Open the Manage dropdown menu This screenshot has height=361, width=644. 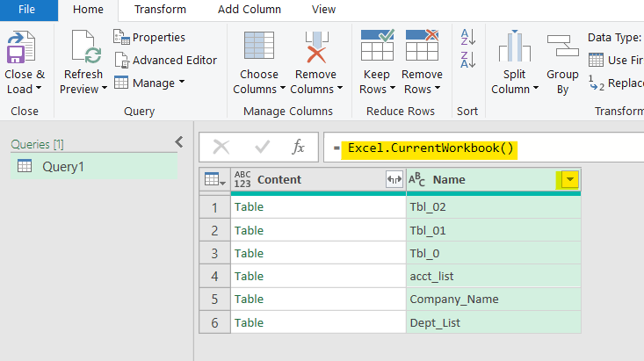149,83
